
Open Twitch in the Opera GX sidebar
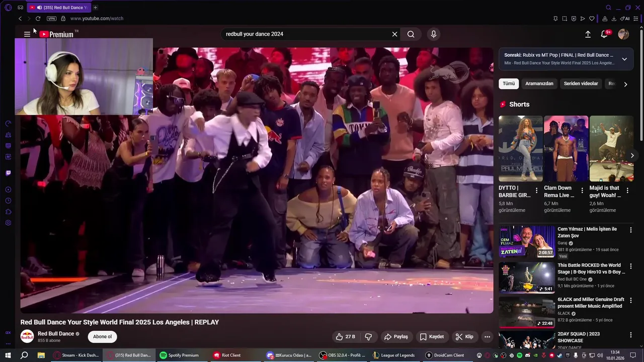[x=8, y=173]
